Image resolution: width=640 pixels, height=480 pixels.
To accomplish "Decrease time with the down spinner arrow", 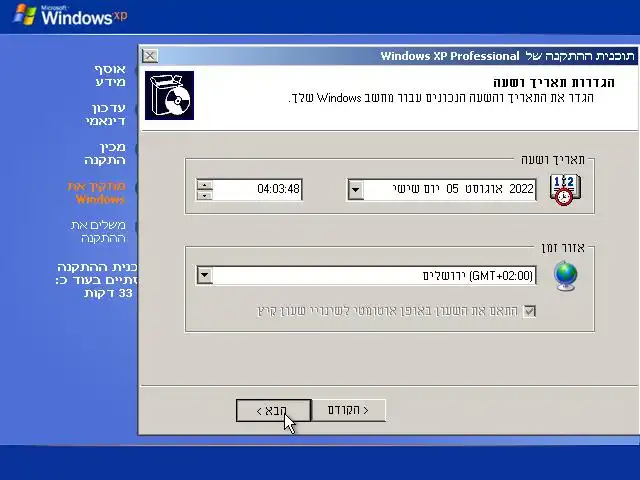I will 204,195.
